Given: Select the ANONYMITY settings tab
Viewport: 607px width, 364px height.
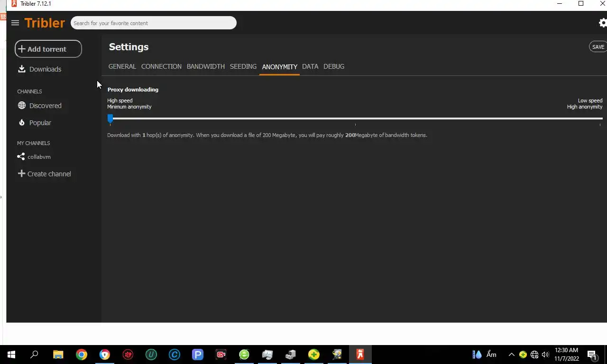Looking at the screenshot, I should coord(279,67).
